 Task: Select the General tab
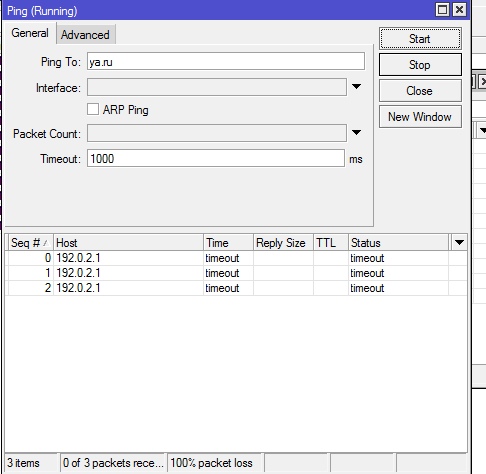[x=30, y=33]
